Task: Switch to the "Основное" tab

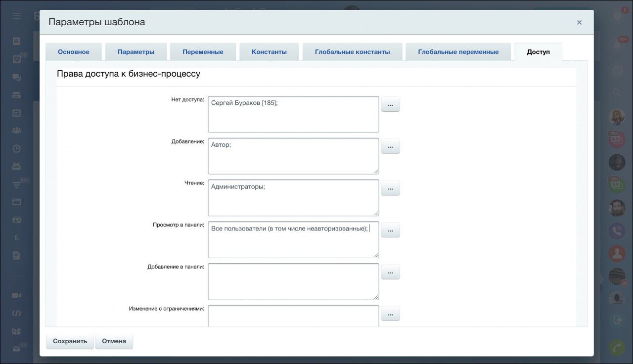Action: tap(74, 52)
